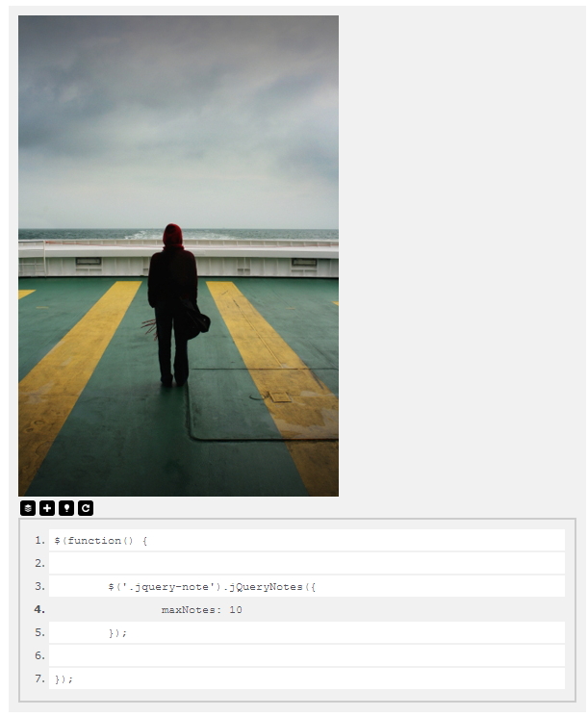Click code line five '});'
Viewport: 588px width, 716px height.
pos(307,632)
